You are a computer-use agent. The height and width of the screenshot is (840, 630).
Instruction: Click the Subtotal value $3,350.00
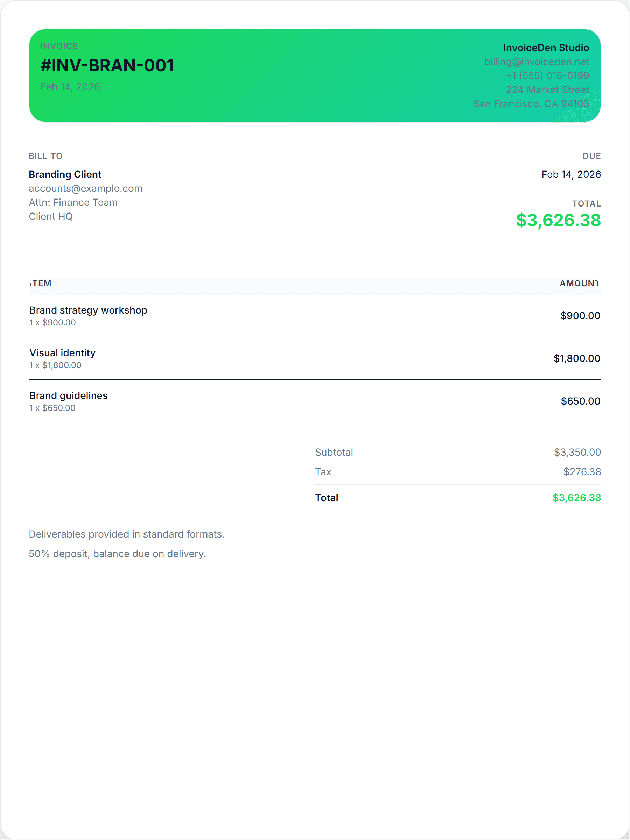577,452
